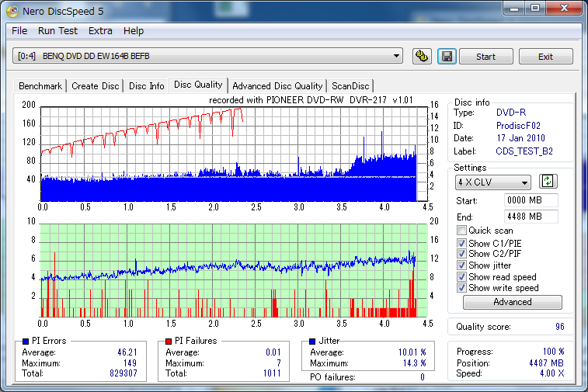
Task: Click the Start button
Action: click(486, 57)
